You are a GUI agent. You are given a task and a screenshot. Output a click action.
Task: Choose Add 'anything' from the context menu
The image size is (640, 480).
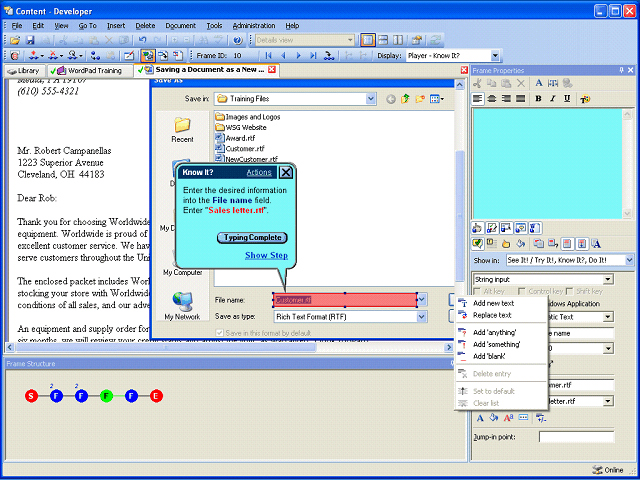coord(495,333)
